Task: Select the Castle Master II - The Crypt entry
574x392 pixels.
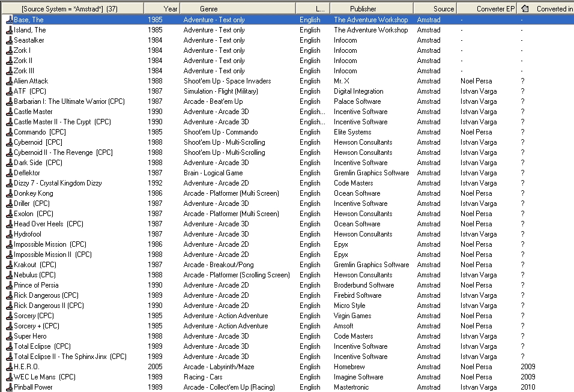Action: (x=62, y=122)
